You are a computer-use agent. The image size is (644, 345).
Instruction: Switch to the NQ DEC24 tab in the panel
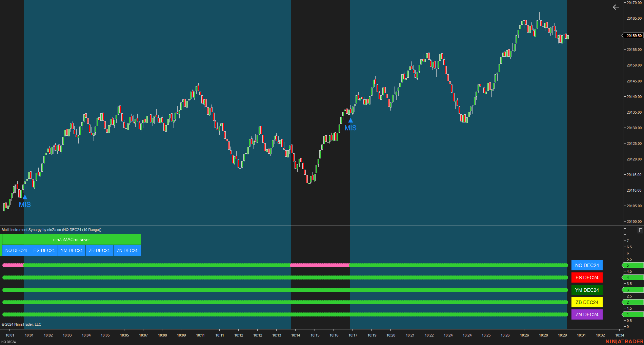[16, 250]
